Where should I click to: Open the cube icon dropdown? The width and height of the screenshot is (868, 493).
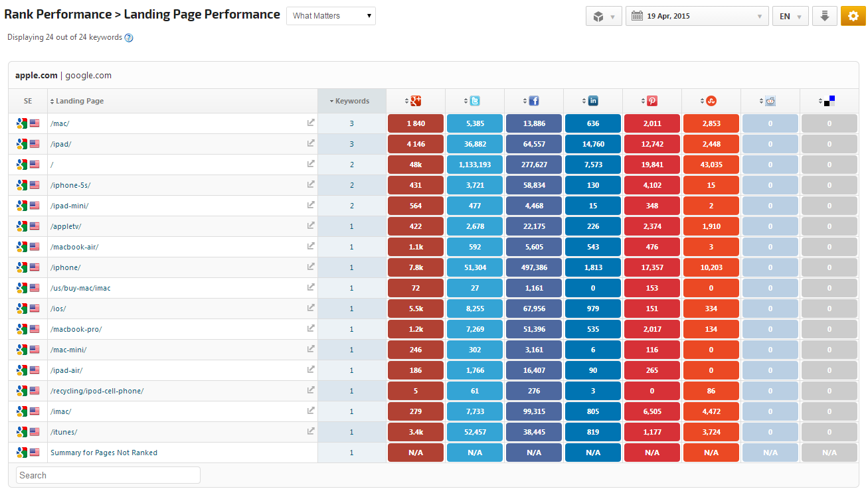tap(604, 17)
